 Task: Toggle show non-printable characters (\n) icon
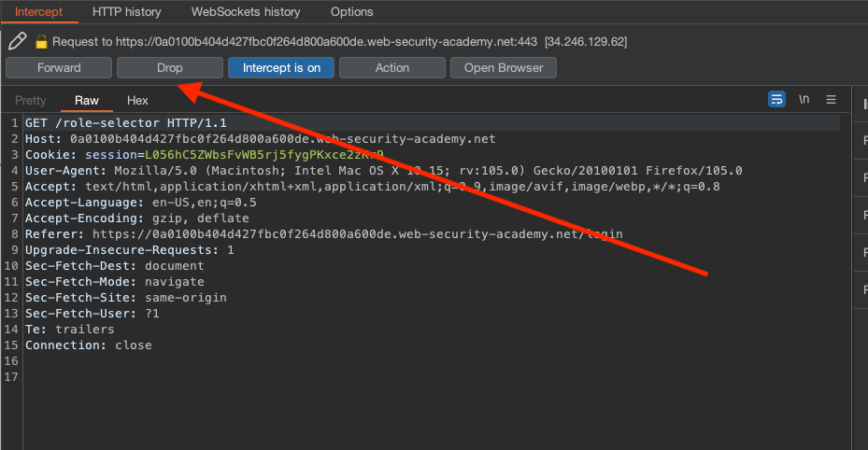click(x=804, y=100)
